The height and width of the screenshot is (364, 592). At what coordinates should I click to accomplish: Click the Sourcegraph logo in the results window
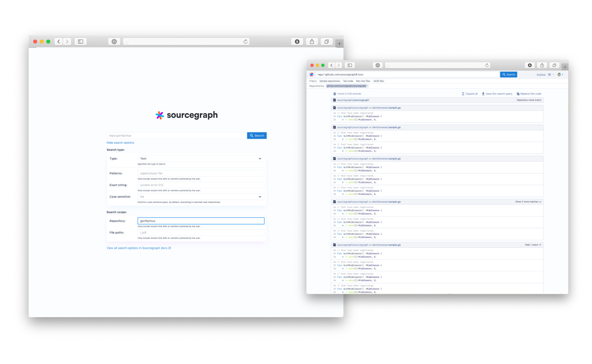pyautogui.click(x=311, y=75)
